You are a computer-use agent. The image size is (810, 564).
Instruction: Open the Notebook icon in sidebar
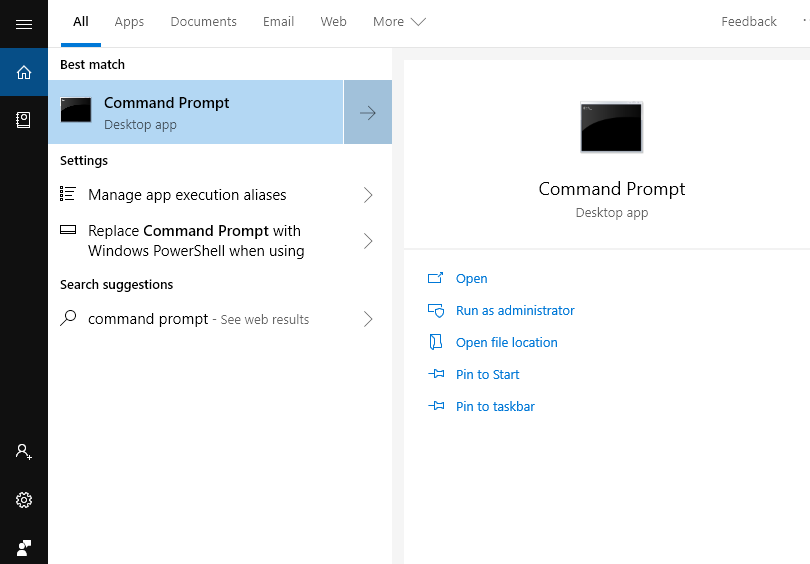(x=24, y=120)
